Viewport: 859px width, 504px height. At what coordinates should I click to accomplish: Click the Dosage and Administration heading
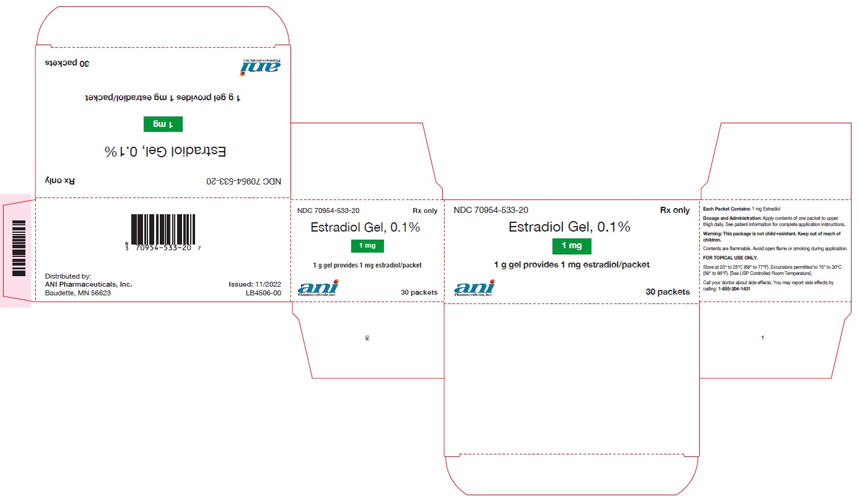[x=729, y=219]
